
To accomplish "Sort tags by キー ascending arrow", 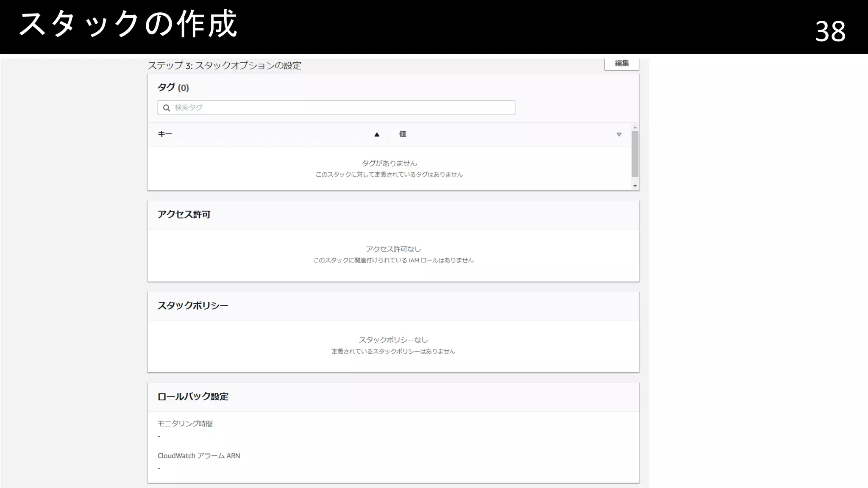I will pos(377,135).
